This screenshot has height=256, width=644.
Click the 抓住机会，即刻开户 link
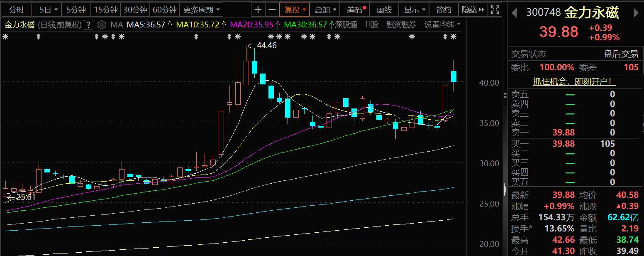(x=574, y=82)
